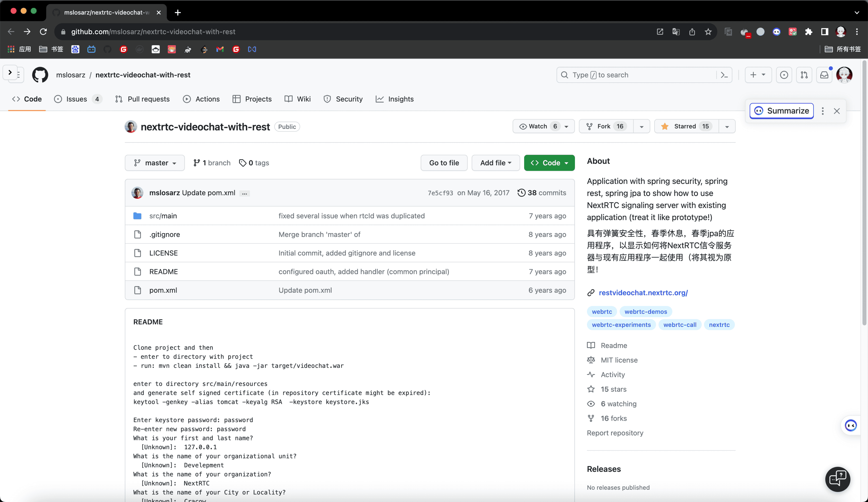Open the Add file dropdown
Viewport: 868px width, 502px height.
(x=495, y=162)
